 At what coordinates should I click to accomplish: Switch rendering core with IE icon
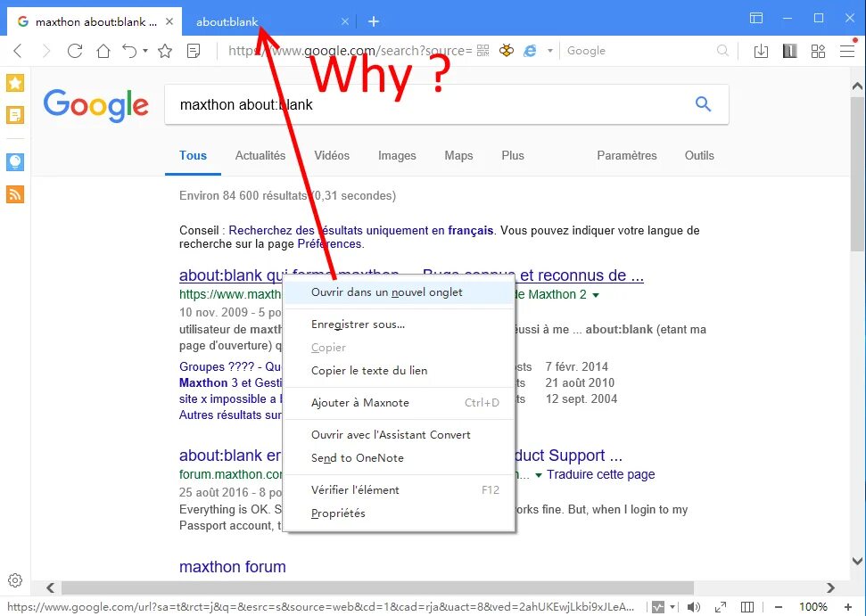(530, 51)
